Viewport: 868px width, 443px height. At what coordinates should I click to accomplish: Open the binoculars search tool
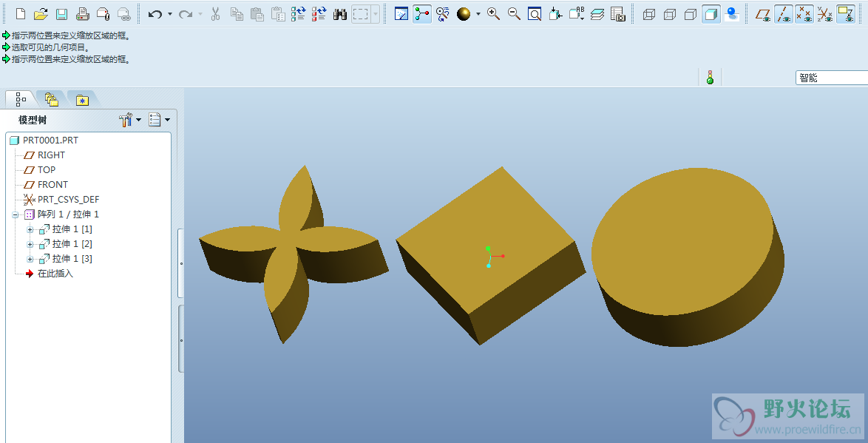pyautogui.click(x=340, y=14)
